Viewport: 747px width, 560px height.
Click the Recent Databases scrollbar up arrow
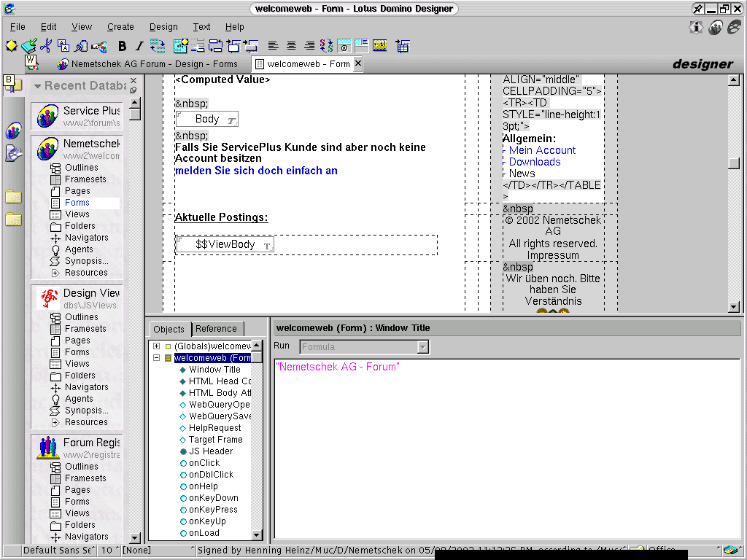(x=135, y=103)
